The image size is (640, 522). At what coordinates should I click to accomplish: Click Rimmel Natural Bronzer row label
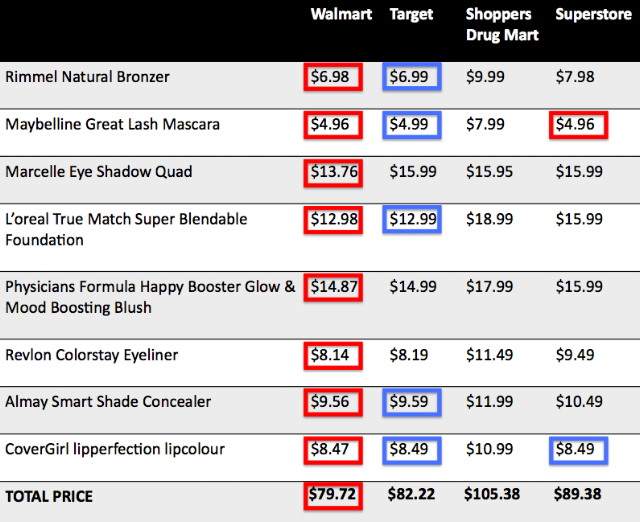[87, 77]
